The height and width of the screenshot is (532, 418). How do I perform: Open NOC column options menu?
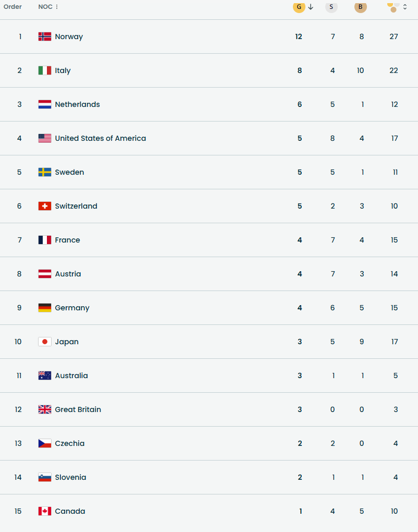coord(57,7)
